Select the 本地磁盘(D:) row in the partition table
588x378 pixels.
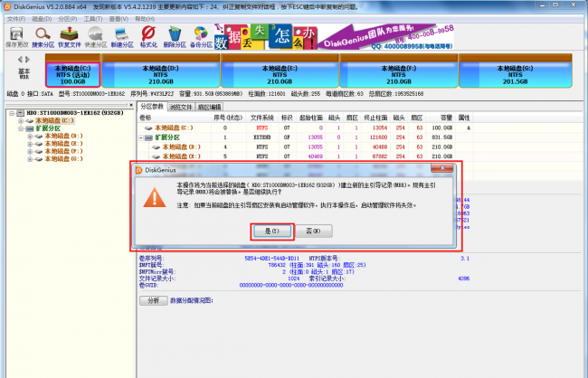[x=304, y=147]
